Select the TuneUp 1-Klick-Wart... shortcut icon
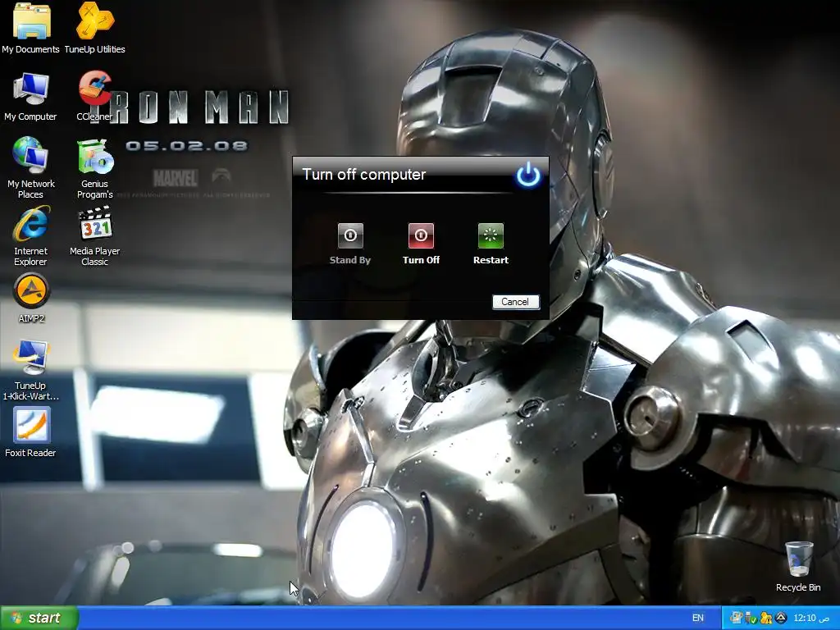840x630 pixels. tap(30, 370)
